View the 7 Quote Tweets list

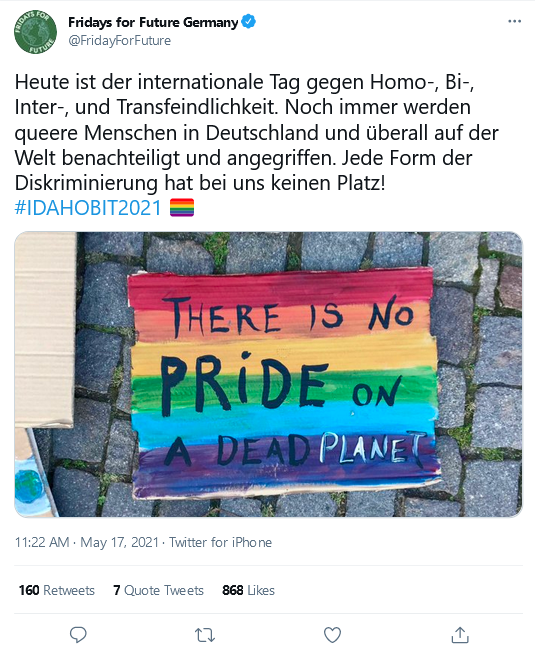158,590
